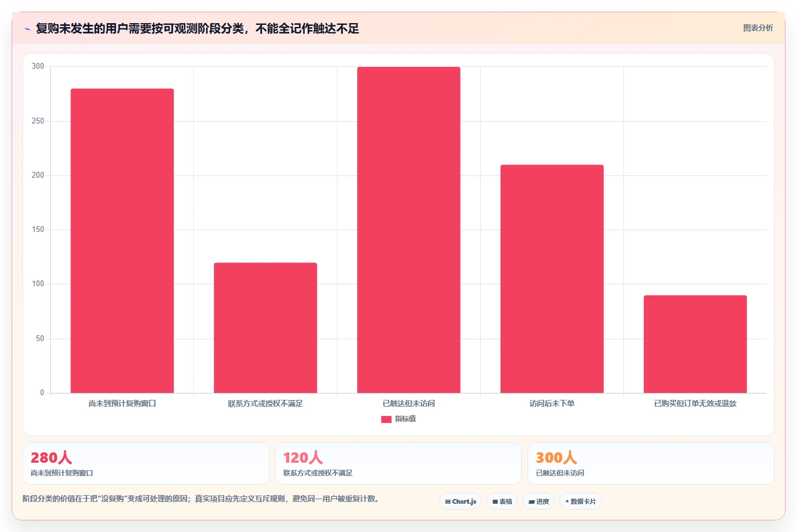Open the 120人 data card
This screenshot has height=532, width=797.
[x=398, y=463]
